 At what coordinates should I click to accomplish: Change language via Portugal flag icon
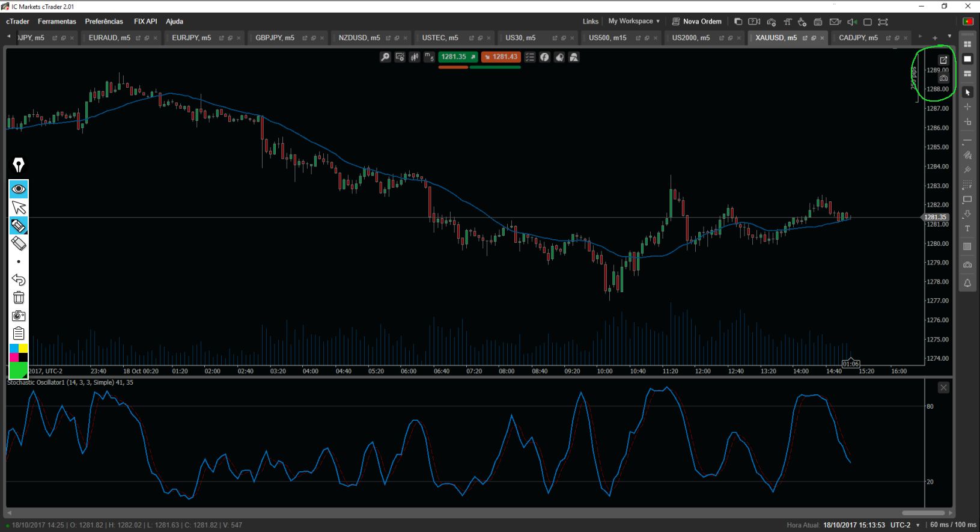[968, 22]
